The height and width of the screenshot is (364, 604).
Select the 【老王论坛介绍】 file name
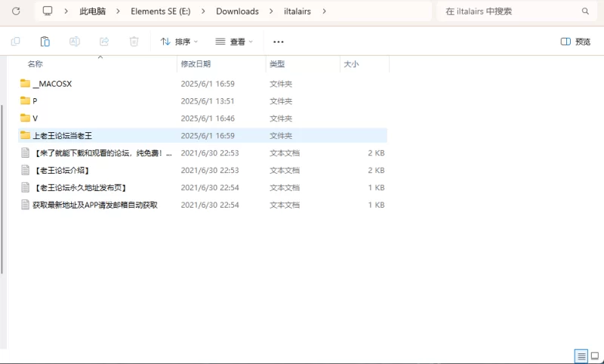(x=62, y=170)
